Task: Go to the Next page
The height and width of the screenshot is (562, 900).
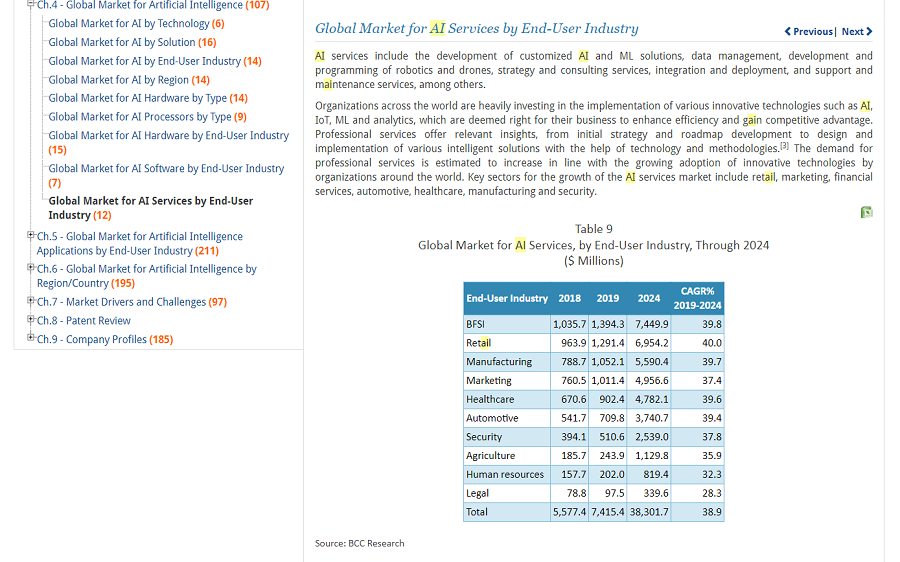Action: click(x=856, y=32)
